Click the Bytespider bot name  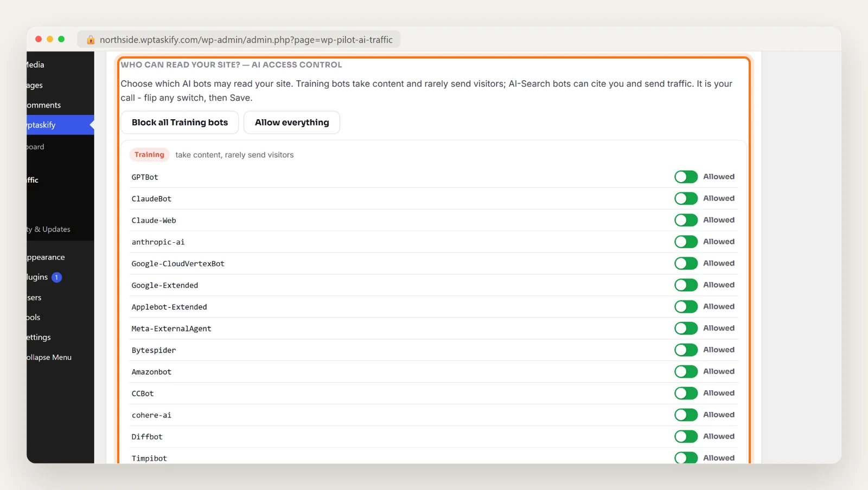click(154, 351)
